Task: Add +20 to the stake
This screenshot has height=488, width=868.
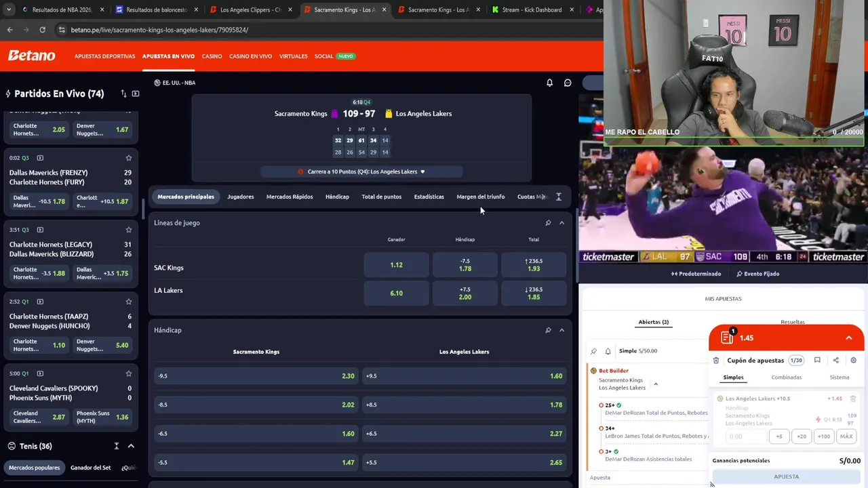Action: [x=802, y=436]
